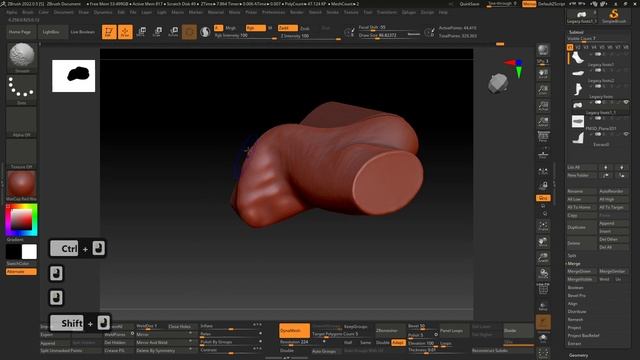Open the Zplugin menu
Viewport: 640px width, 360px height.
[x=409, y=12]
